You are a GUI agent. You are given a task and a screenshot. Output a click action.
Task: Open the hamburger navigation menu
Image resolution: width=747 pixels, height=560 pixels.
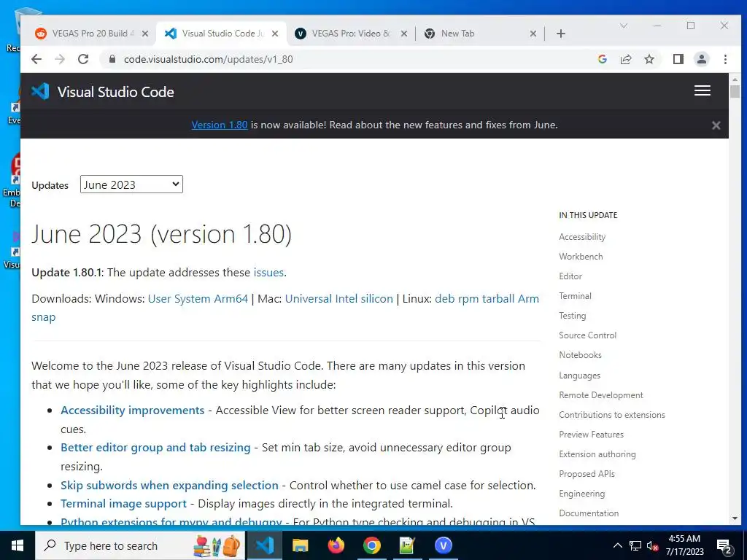click(x=703, y=90)
